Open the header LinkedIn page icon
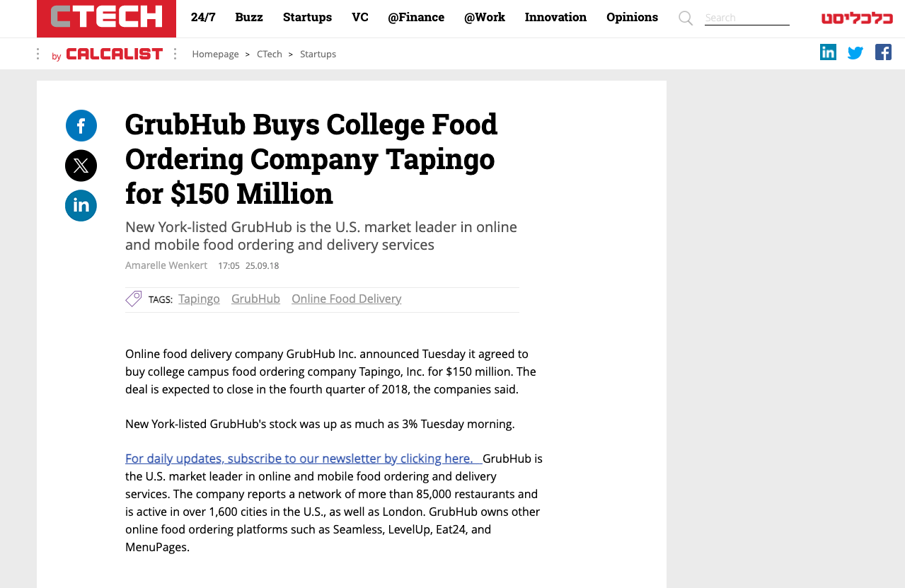 click(828, 52)
